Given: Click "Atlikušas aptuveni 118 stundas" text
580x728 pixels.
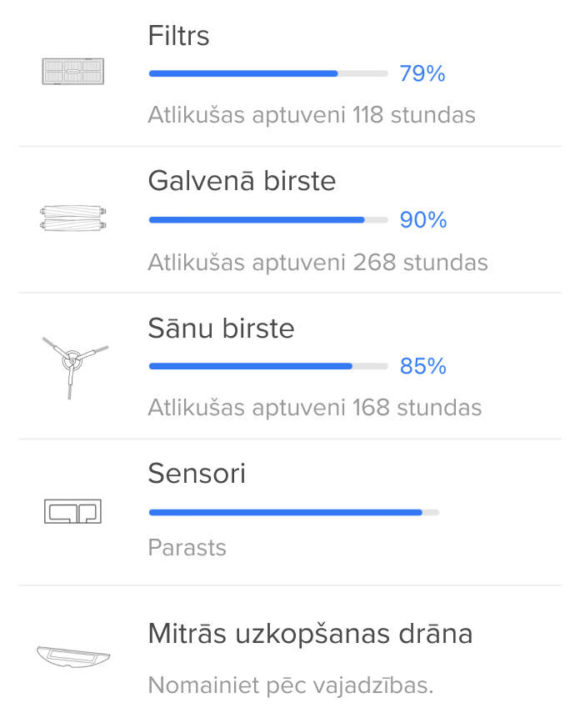Looking at the screenshot, I should point(312,115).
